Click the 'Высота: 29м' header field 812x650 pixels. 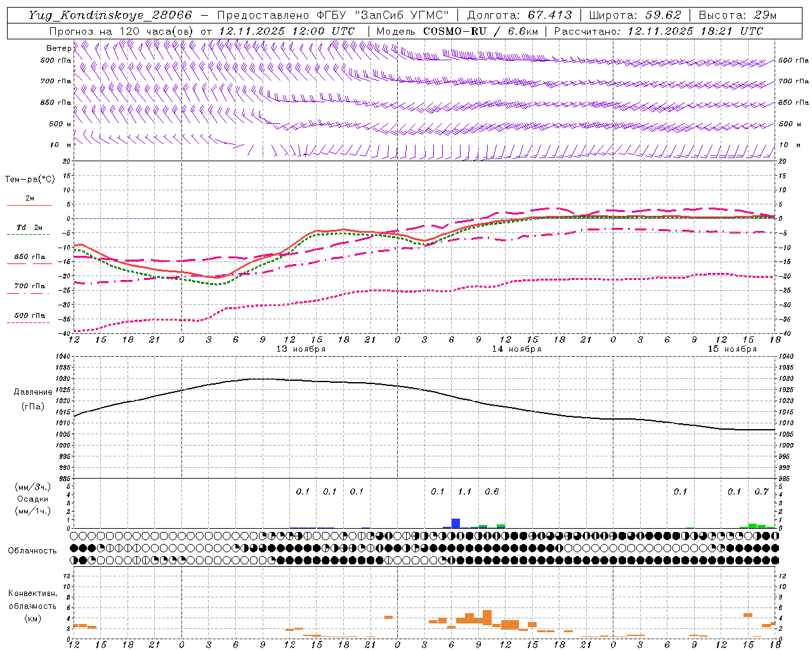click(737, 15)
